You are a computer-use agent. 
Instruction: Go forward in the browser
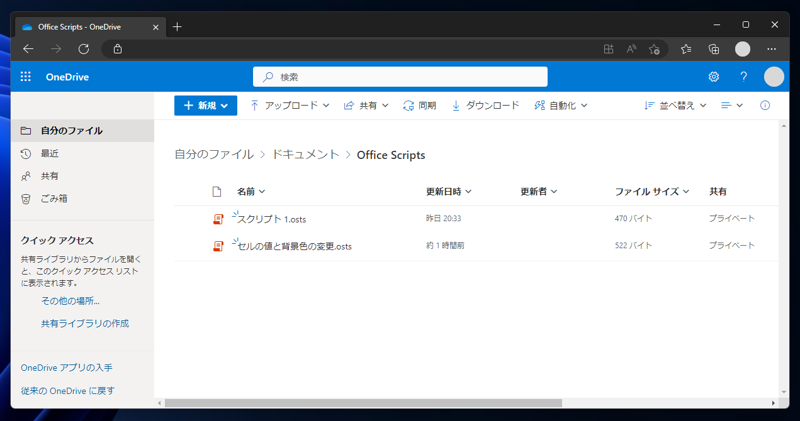point(56,49)
